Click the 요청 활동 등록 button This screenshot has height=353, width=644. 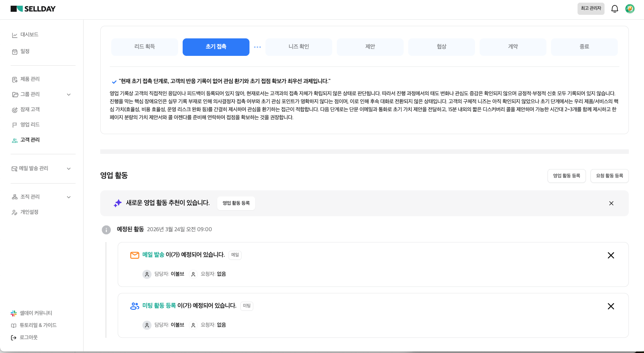pos(609,176)
